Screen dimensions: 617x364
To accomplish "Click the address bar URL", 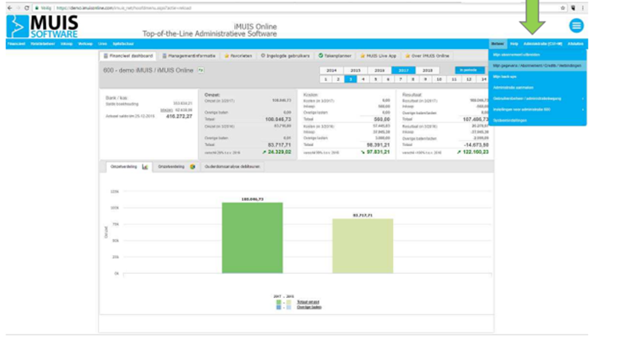I will 123,8.
